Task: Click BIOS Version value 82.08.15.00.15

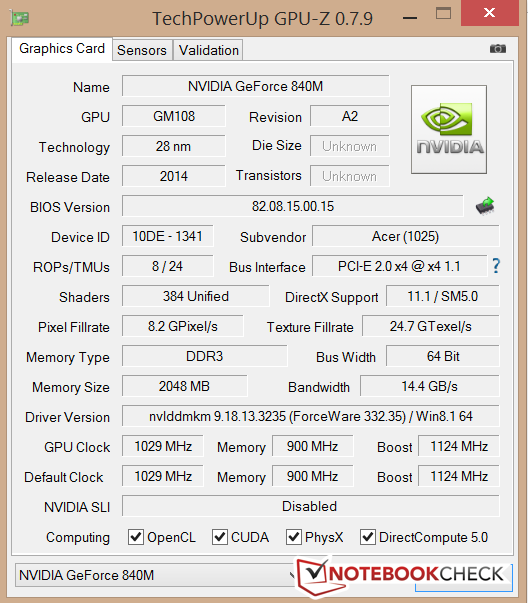Action: click(x=293, y=206)
